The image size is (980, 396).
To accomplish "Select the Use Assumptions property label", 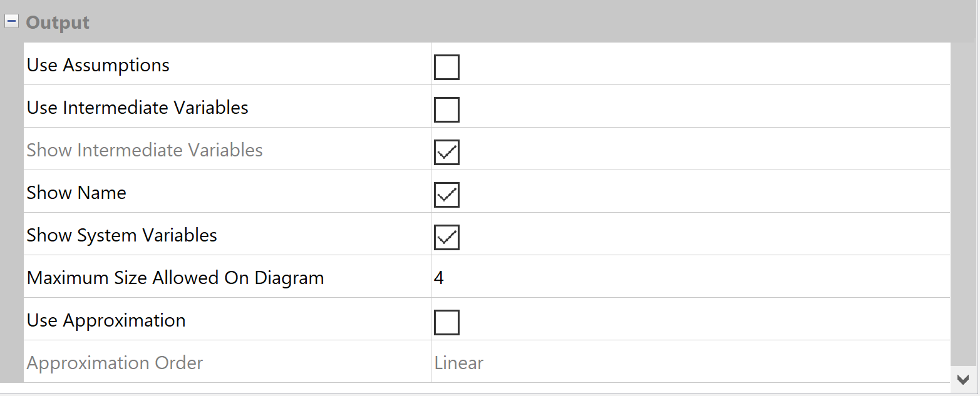I will pyautogui.click(x=98, y=65).
